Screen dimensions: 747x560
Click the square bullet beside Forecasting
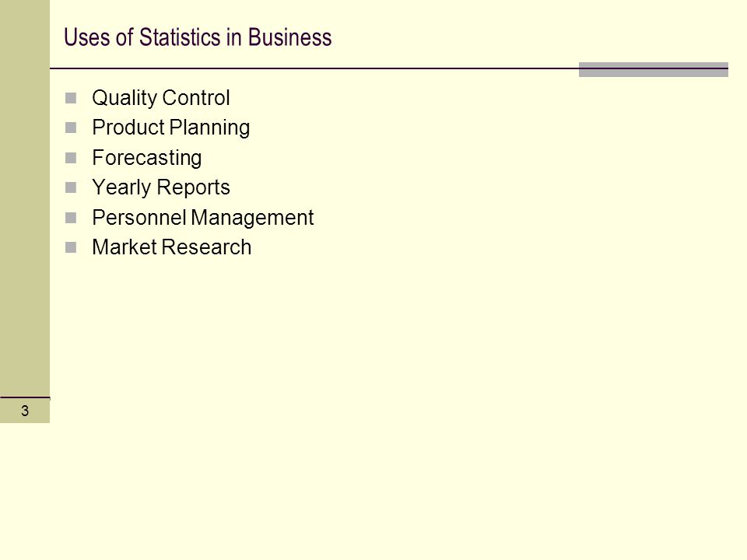(71, 158)
